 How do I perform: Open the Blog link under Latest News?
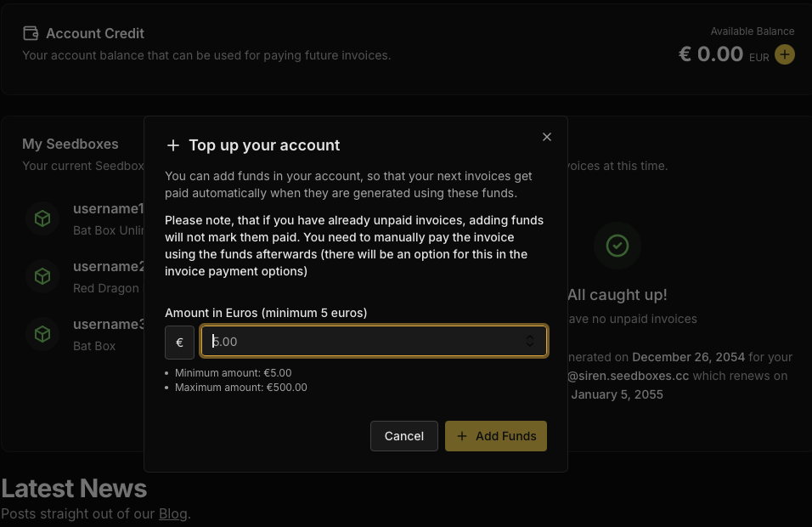[172, 513]
